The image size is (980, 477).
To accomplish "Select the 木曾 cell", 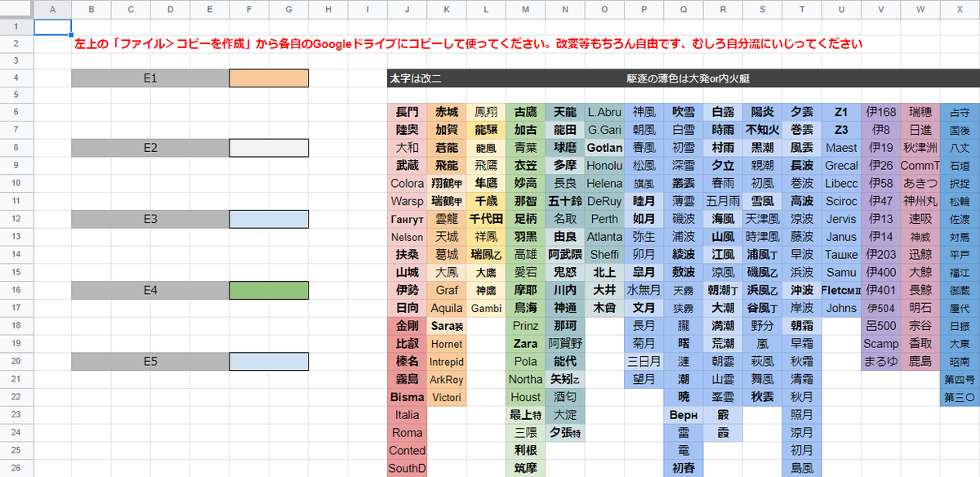I will click(604, 308).
